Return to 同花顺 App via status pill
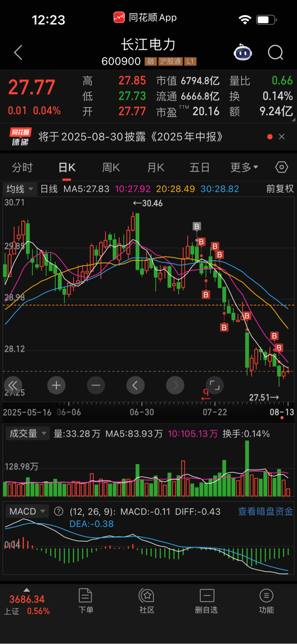297x644 pixels. 145,17
